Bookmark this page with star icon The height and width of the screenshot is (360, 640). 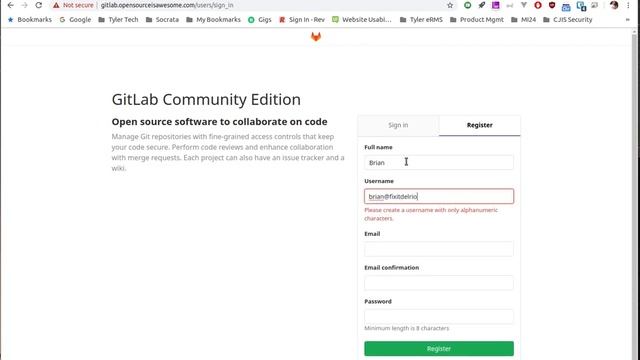click(x=450, y=5)
